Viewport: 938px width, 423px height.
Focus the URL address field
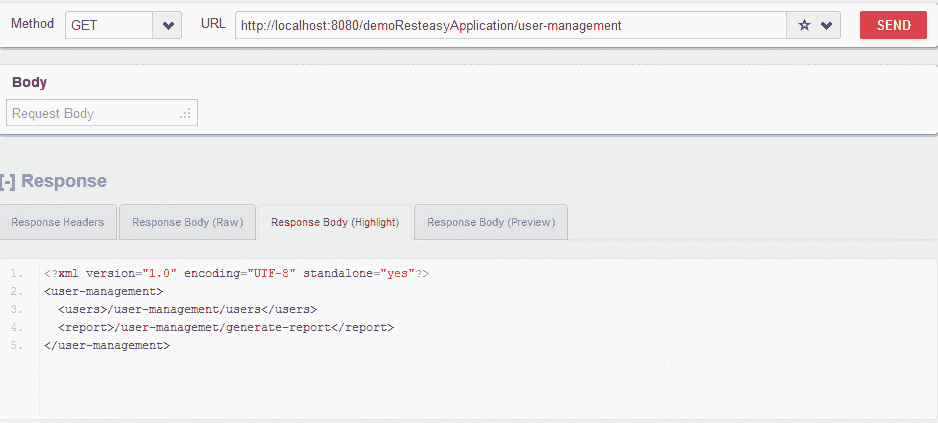tap(510, 26)
